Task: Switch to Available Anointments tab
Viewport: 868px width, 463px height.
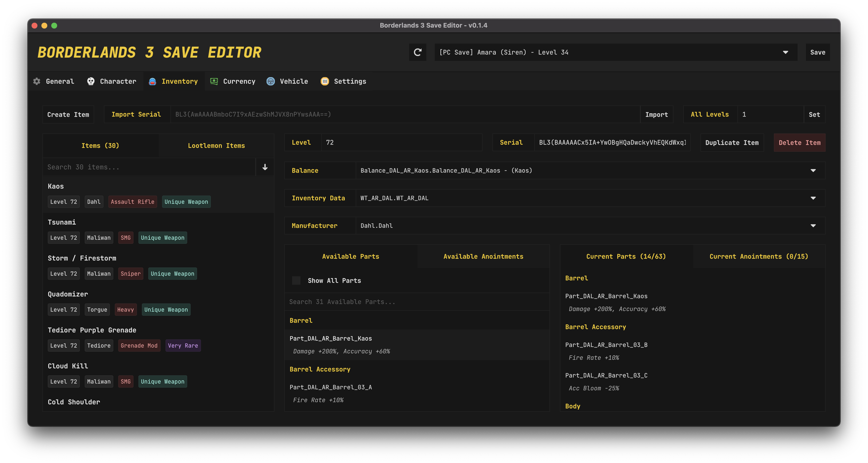Action: pos(483,256)
